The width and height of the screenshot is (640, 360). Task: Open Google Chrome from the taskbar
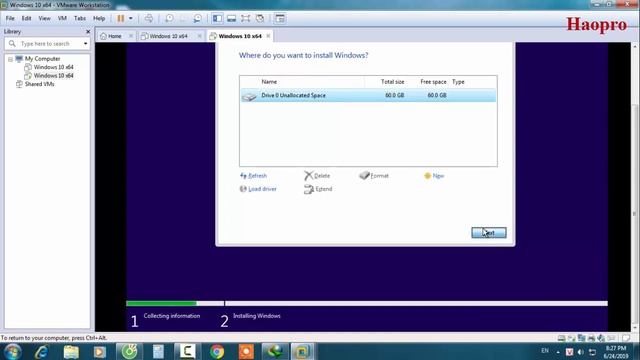click(x=217, y=352)
